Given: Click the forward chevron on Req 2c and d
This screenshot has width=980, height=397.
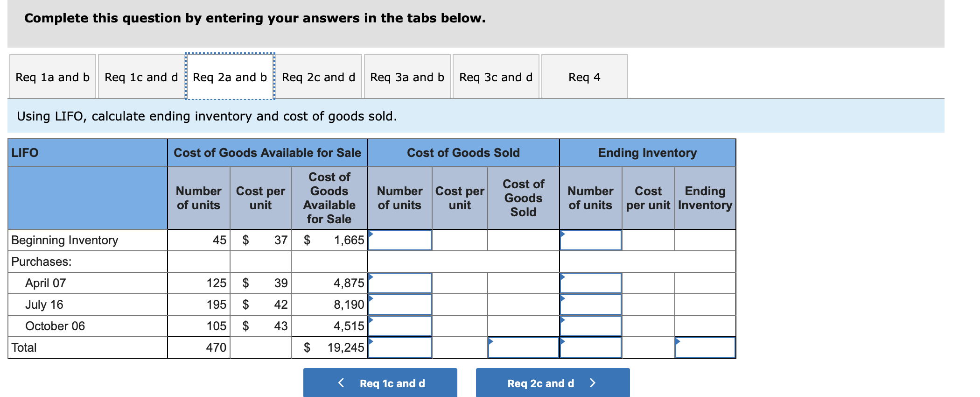Looking at the screenshot, I should point(593,383).
